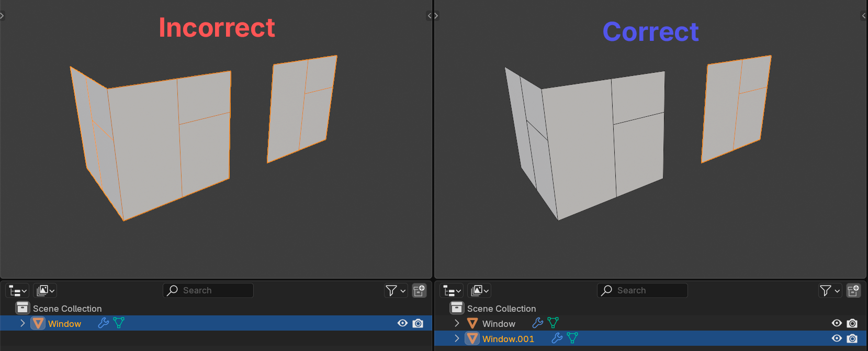The width and height of the screenshot is (868, 351).
Task: Hide left Window object with eye icon
Action: (402, 323)
